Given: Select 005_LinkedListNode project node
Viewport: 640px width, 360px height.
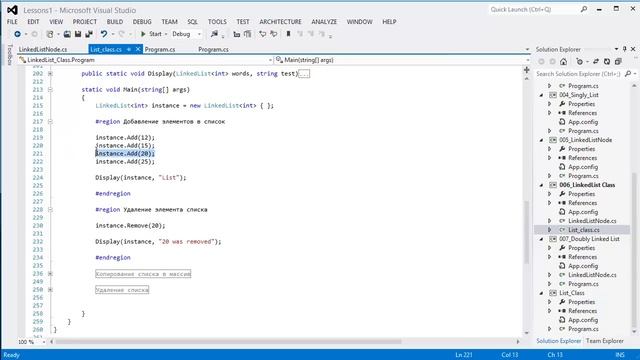Looking at the screenshot, I should pos(585,140).
